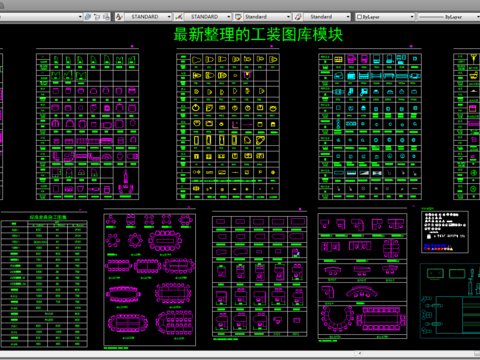The width and height of the screenshot is (480, 360).
Task: Open the Multileader Style manager icon
Action: tap(298, 17)
